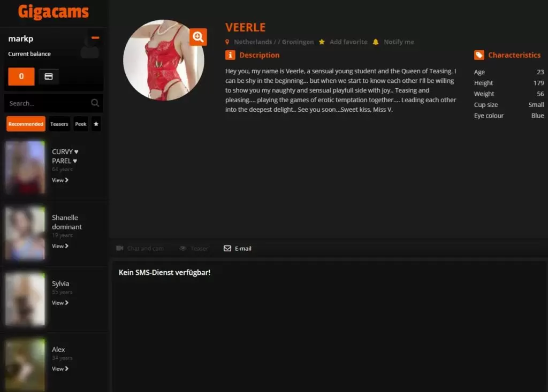Click the Gigacams logo
548x392 pixels.
(54, 12)
